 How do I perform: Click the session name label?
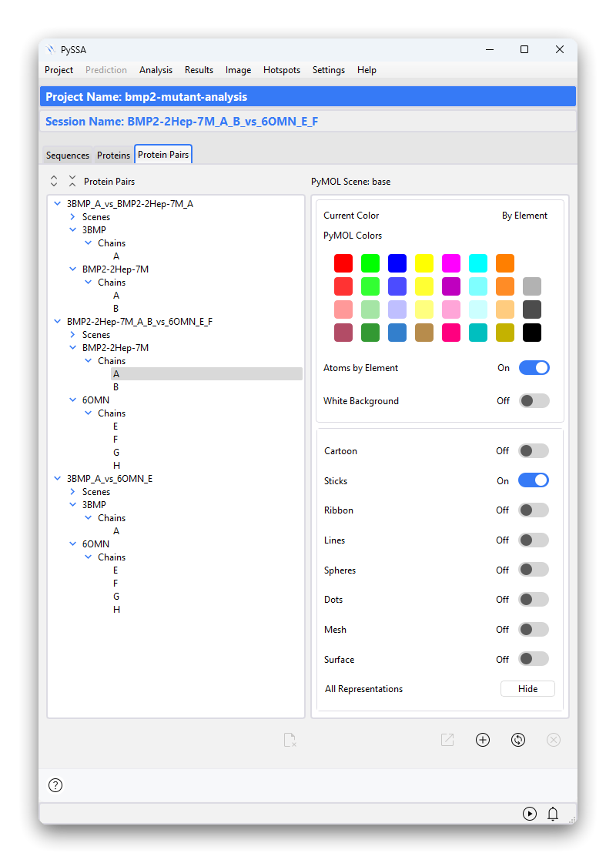(182, 121)
